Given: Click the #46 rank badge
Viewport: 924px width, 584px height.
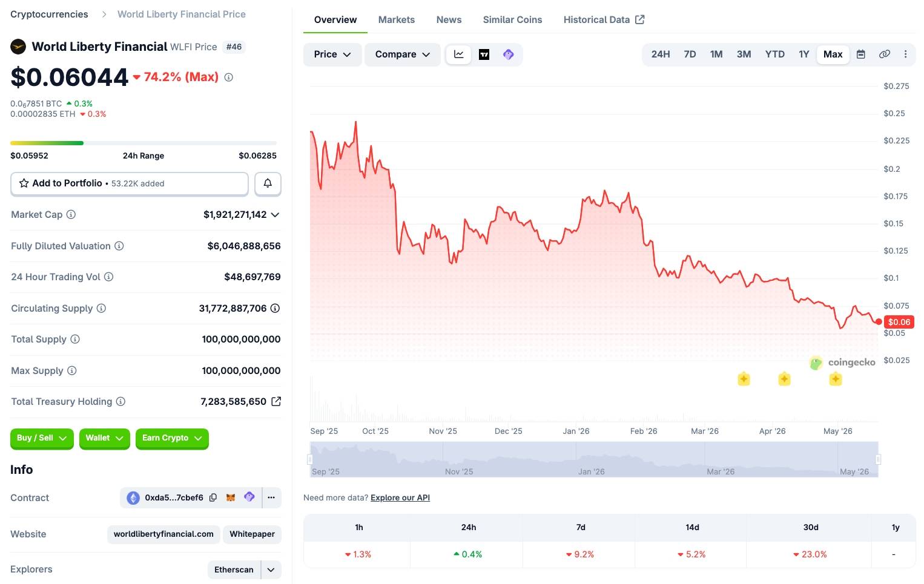Looking at the screenshot, I should [234, 47].
